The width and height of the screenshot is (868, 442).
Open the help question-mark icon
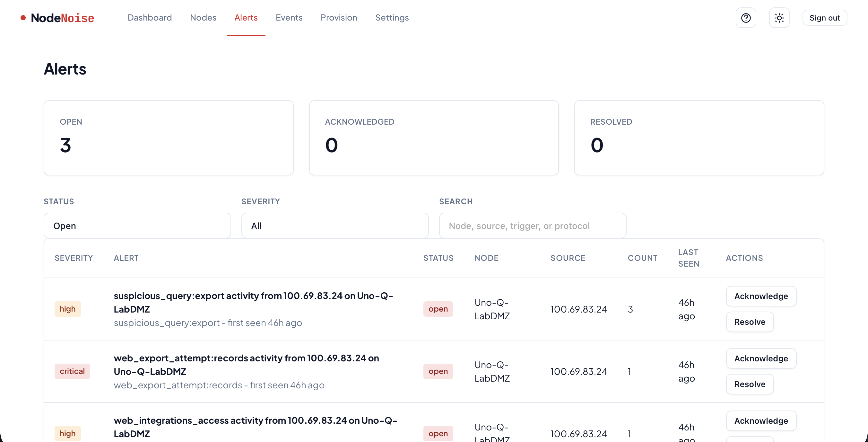click(x=746, y=18)
